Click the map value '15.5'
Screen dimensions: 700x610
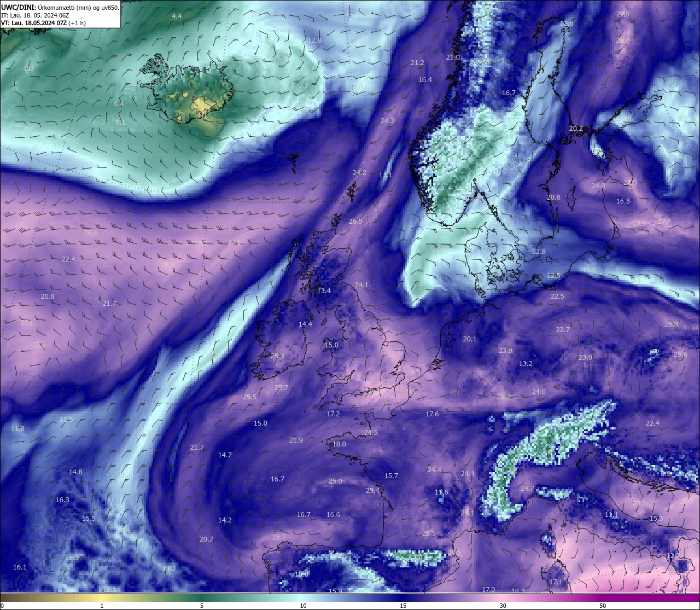click(89, 519)
